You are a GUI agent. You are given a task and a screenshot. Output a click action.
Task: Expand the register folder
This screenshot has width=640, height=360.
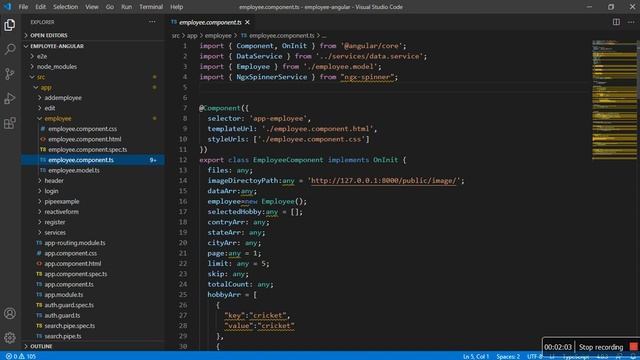tap(93, 222)
